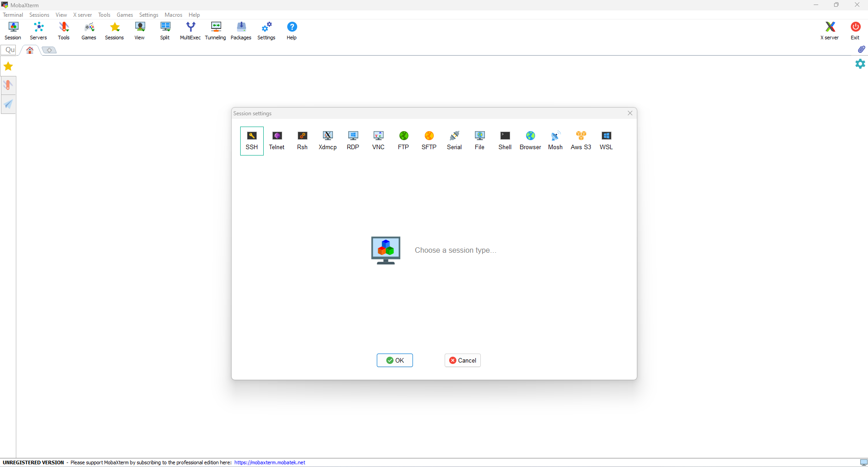
Task: Choose the SFTP session type
Action: pyautogui.click(x=429, y=141)
